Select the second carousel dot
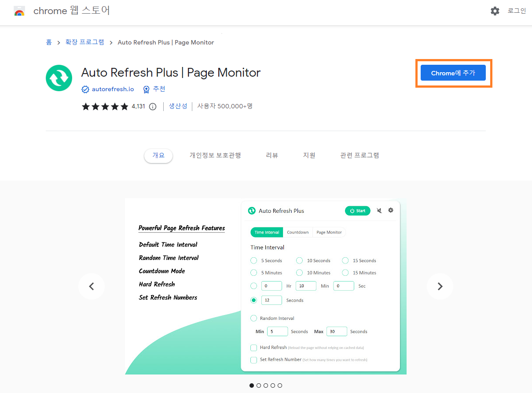This screenshot has width=532, height=393. 259,386
